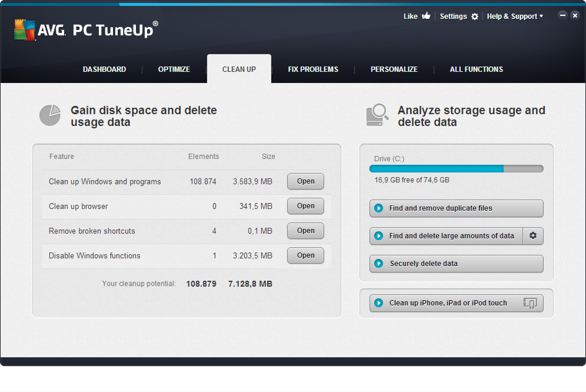Open Settings via the gear icon
586x392 pixels.
(475, 16)
